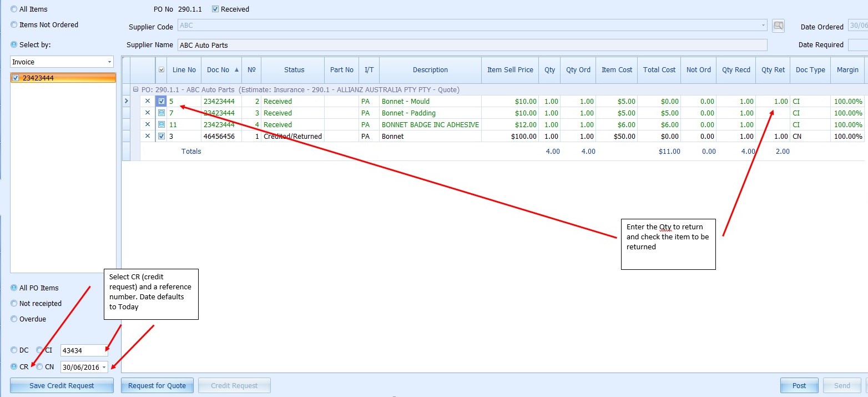Collapse the PO 290.1.1 group row
Image resolution: width=868 pixels, height=397 pixels.
point(135,89)
